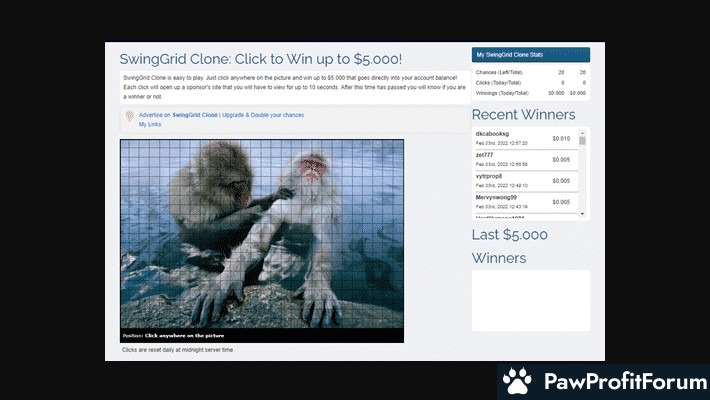
Task: Open Upgrade & Double your chances link
Action: 263,115
